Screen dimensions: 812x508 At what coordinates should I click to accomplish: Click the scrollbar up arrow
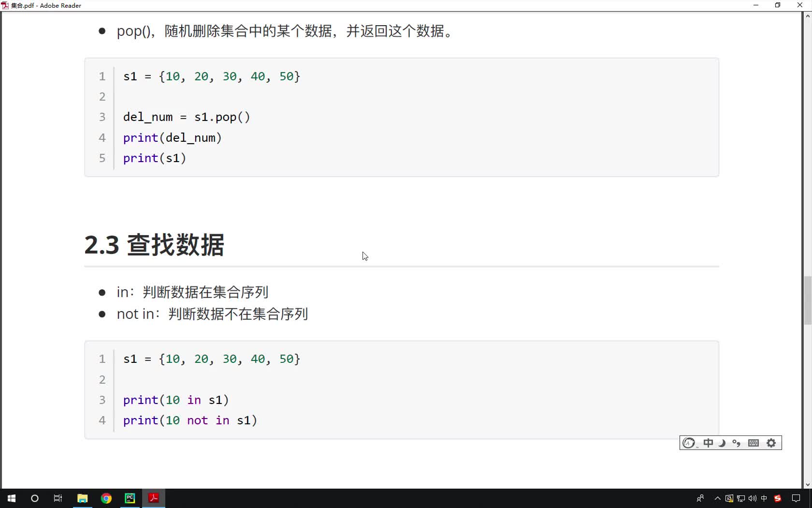coord(808,16)
